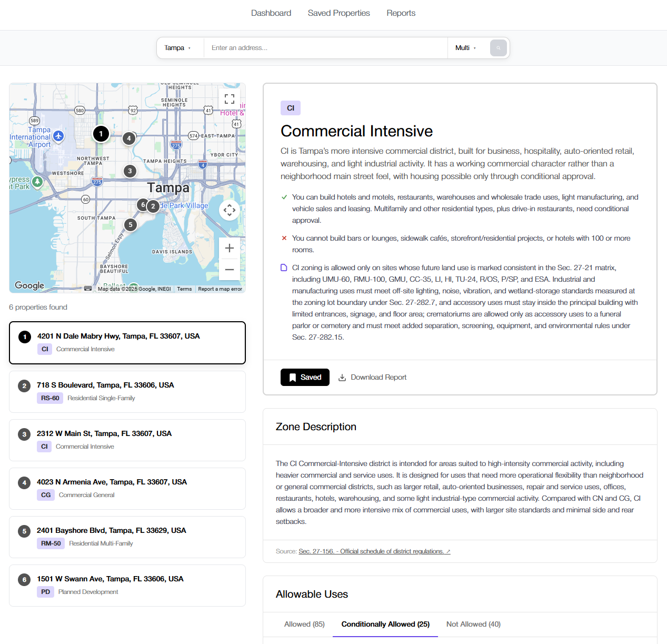This screenshot has width=667, height=644.
Task: Go to Saved Properties
Action: [x=339, y=13]
